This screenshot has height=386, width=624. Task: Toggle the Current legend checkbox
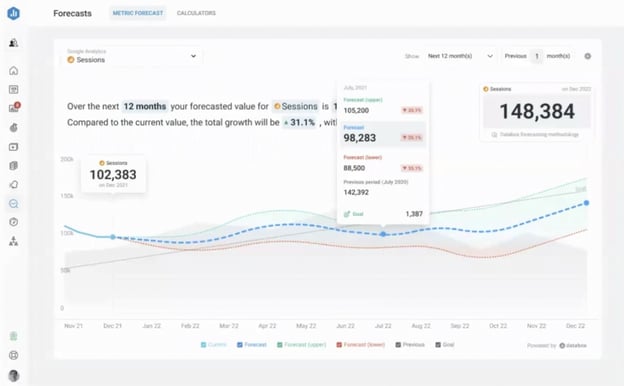(203, 345)
